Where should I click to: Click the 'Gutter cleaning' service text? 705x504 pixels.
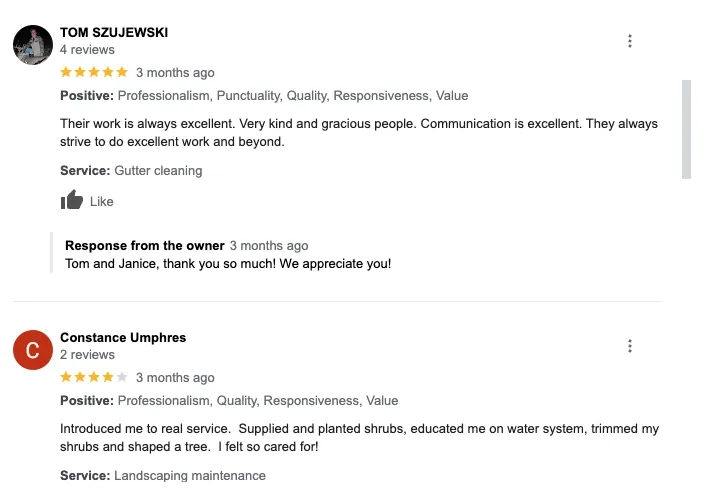158,170
